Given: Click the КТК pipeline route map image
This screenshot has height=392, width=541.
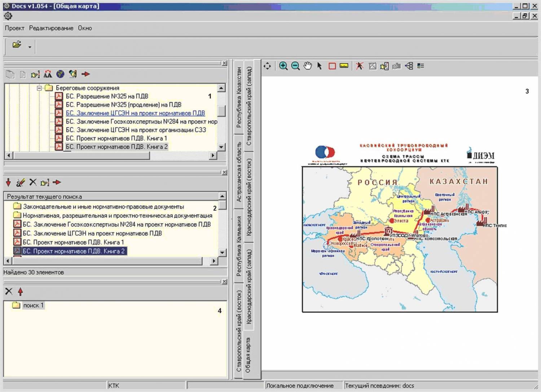Looking at the screenshot, I should click(400, 239).
